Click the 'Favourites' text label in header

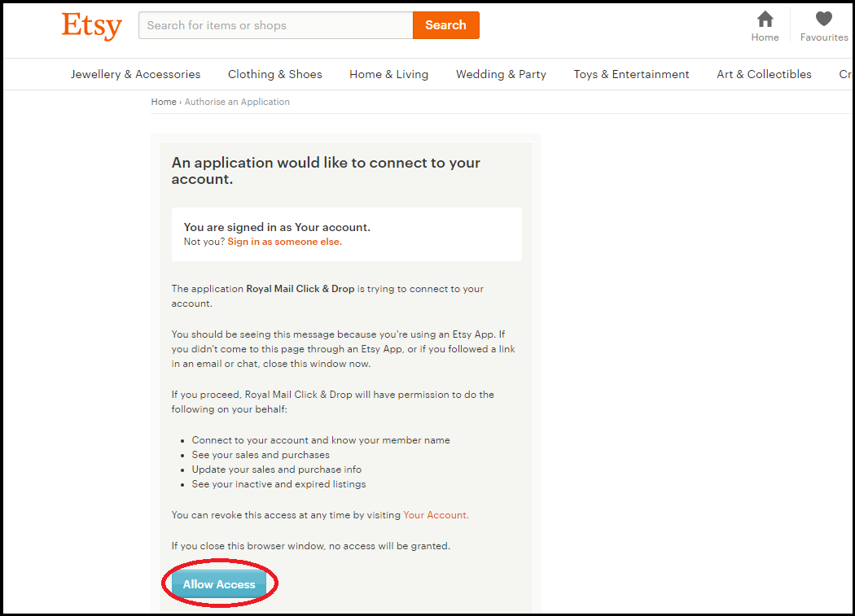tap(824, 37)
